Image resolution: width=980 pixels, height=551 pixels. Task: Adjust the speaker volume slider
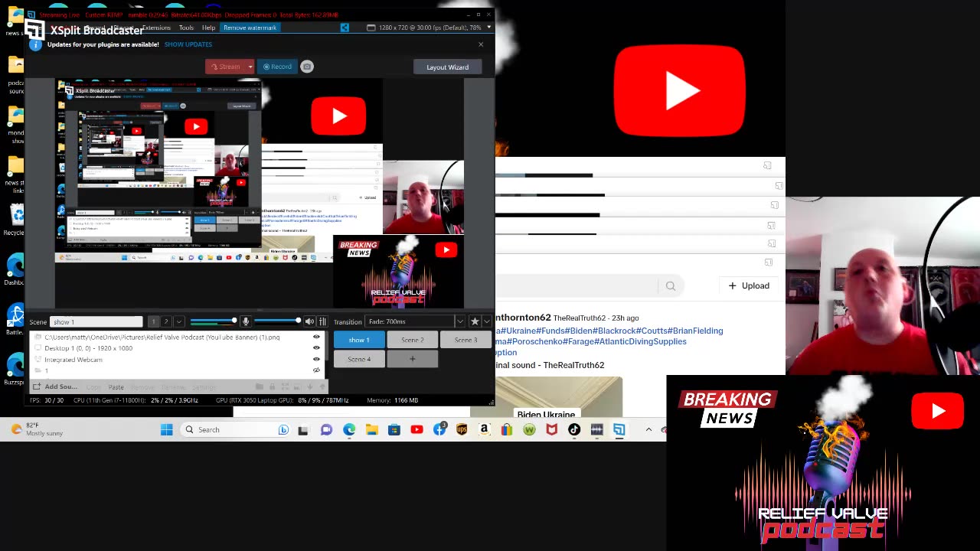[278, 321]
